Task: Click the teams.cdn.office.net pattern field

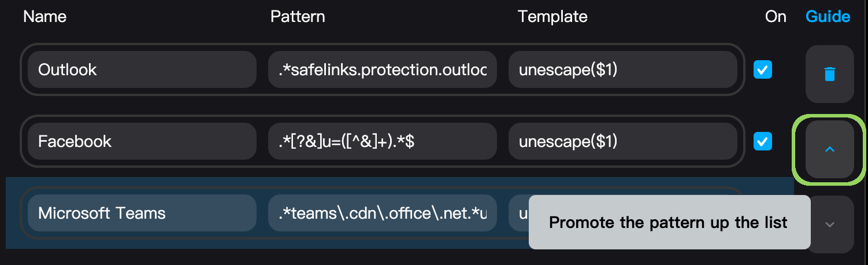Action: coord(383,213)
